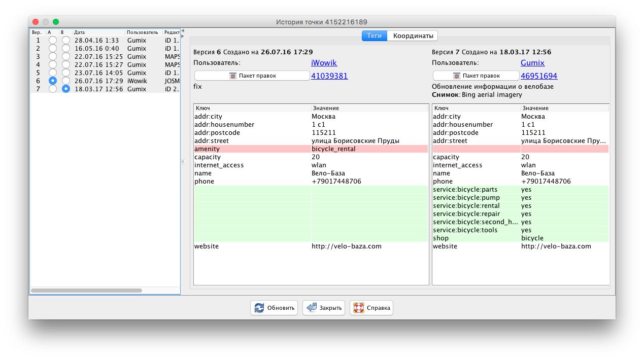Select website value in version 7 table

pyautogui.click(x=564, y=246)
